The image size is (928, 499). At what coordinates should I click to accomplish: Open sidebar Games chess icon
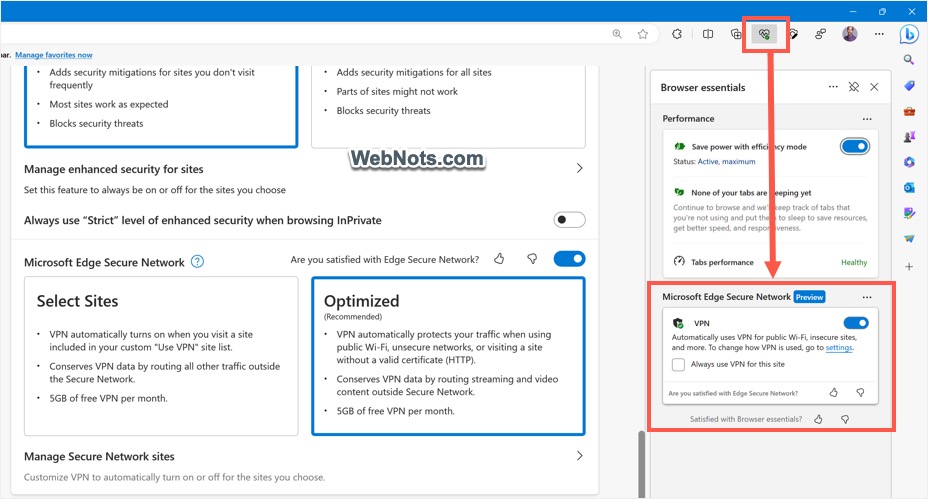coord(909,137)
